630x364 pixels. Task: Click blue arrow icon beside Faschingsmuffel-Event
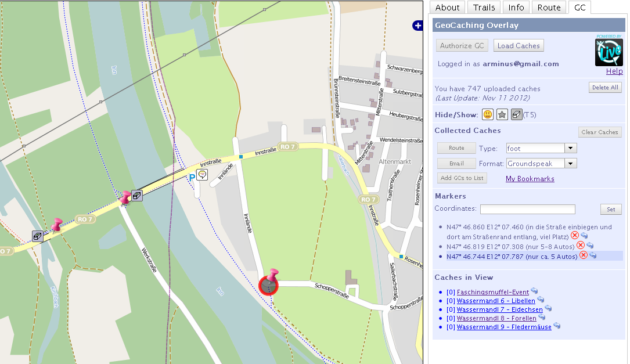click(x=534, y=291)
